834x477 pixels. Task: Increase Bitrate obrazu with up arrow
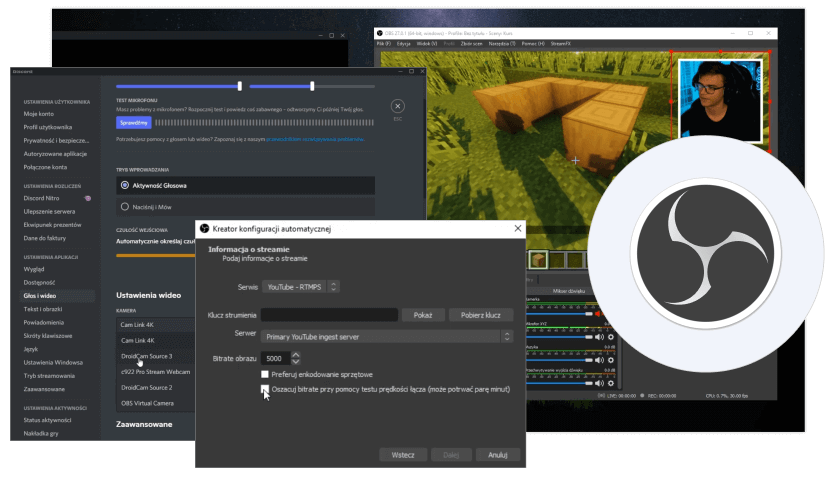click(296, 355)
